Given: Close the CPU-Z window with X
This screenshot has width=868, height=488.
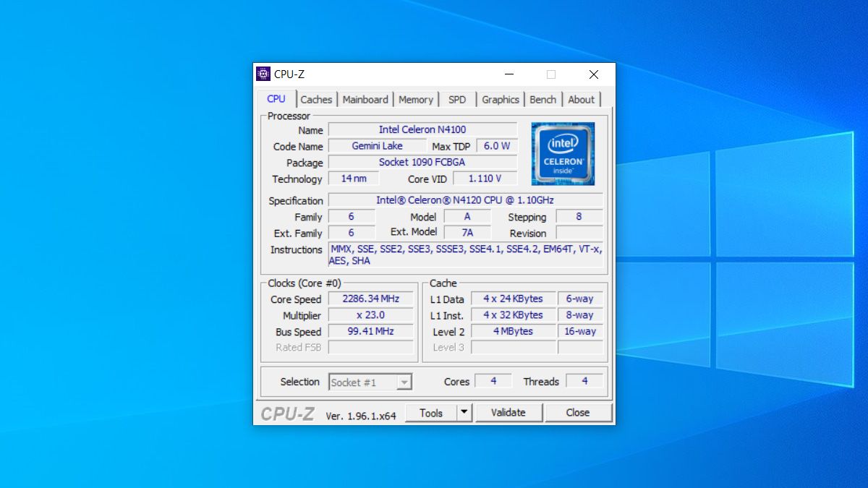Looking at the screenshot, I should click(594, 74).
